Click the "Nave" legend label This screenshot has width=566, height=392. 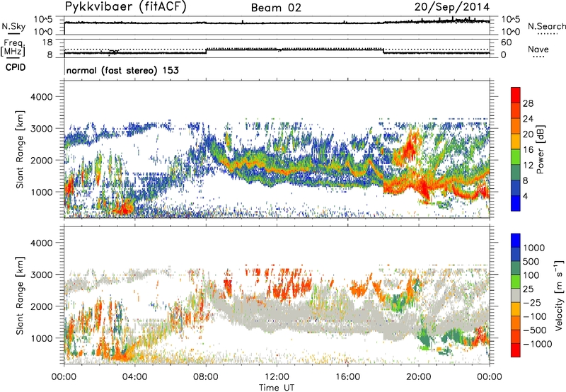(x=538, y=50)
